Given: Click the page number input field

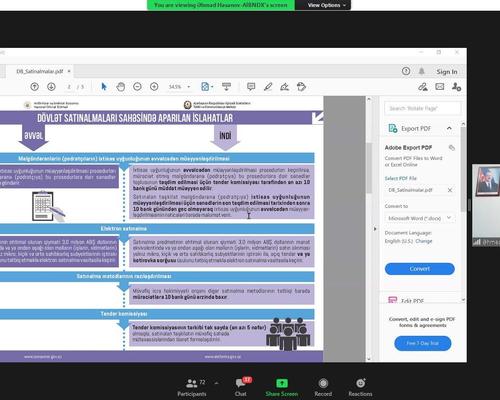Looking at the screenshot, I should coord(69,87).
